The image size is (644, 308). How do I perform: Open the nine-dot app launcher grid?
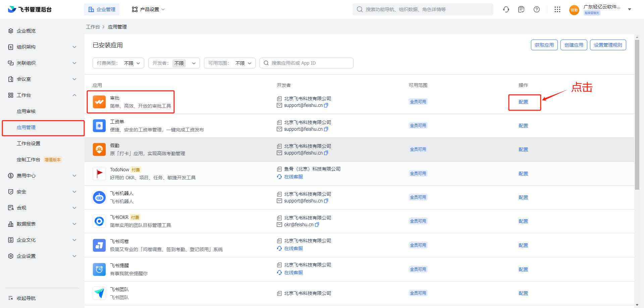pyautogui.click(x=557, y=9)
